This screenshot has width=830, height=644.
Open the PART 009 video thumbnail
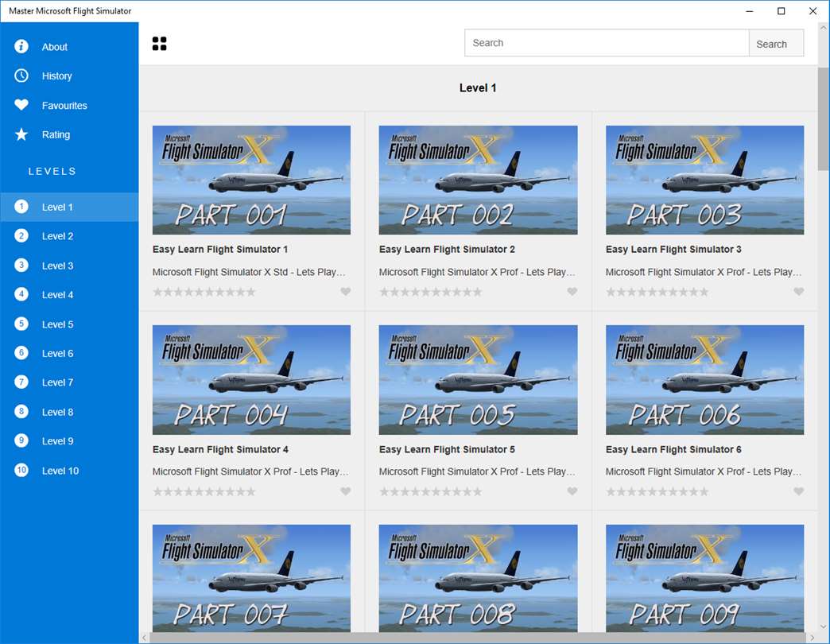click(704, 578)
